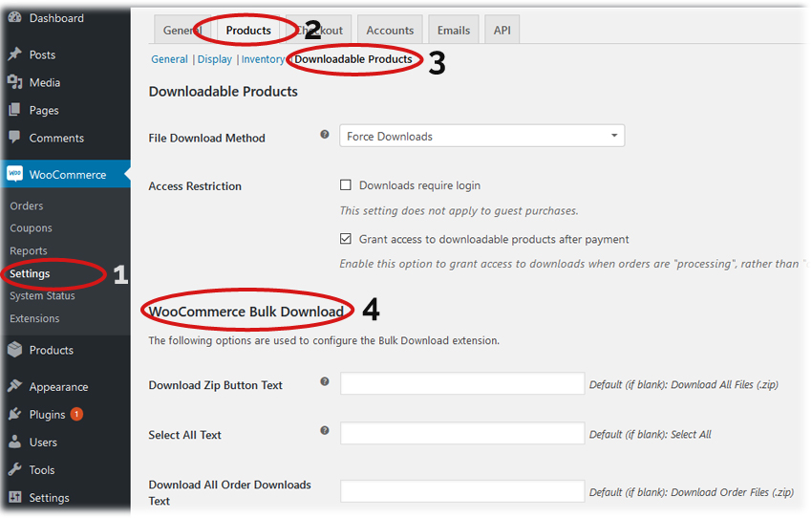
Task: Uncheck Grant access to downloadable products after payment
Action: 346,239
